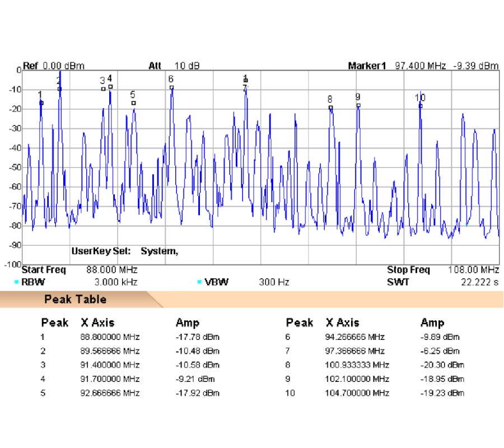
Task: Click the peak 1 row at 88.800000 MHz
Action: 110,337
